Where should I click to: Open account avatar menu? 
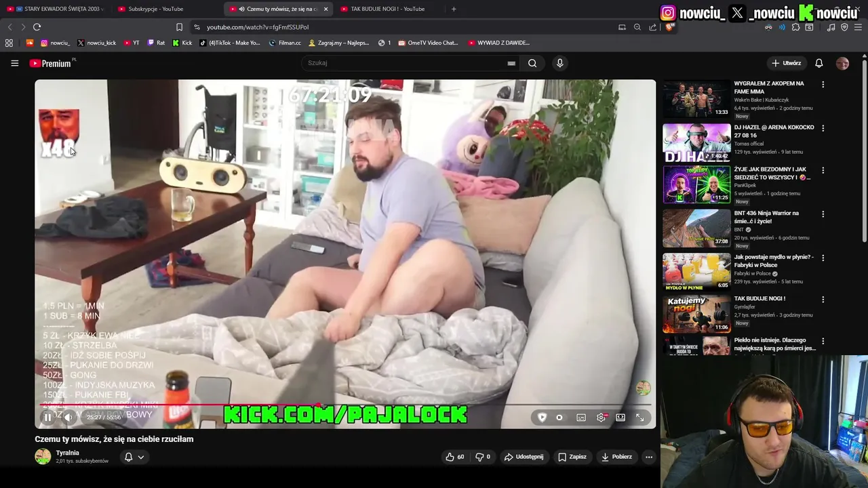coord(842,63)
